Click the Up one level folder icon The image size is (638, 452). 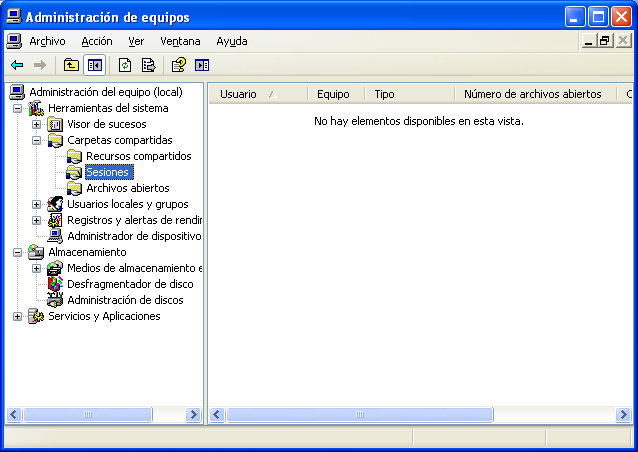(x=71, y=65)
